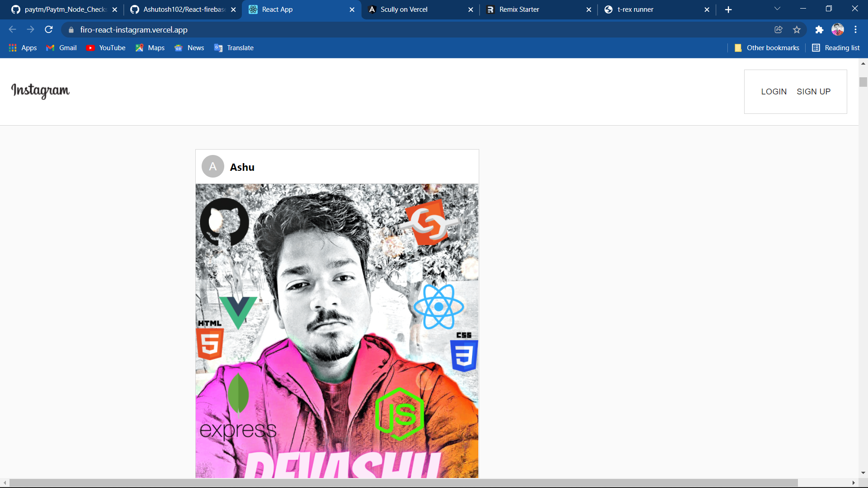This screenshot has width=868, height=488.
Task: Close the React App tab
Action: 352,9
